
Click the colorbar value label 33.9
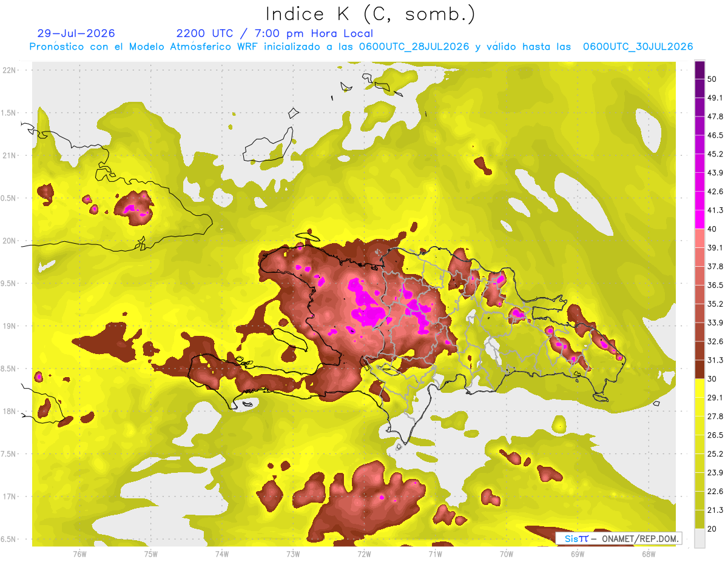coord(715,323)
